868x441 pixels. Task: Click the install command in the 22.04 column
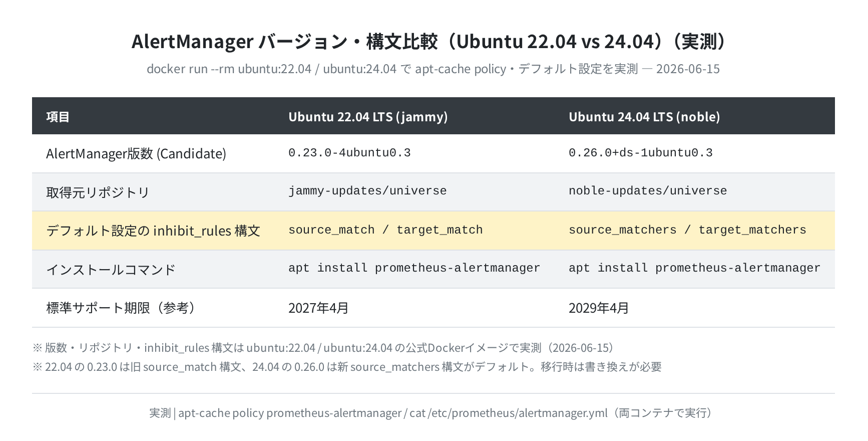click(414, 268)
